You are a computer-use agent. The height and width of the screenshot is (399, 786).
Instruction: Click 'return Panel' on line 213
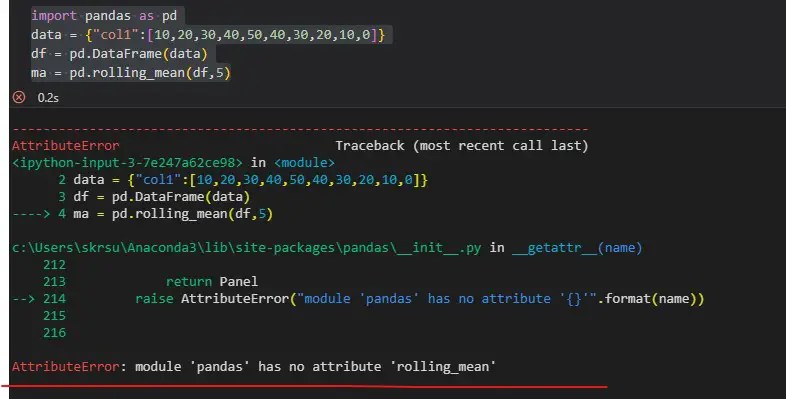point(212,282)
